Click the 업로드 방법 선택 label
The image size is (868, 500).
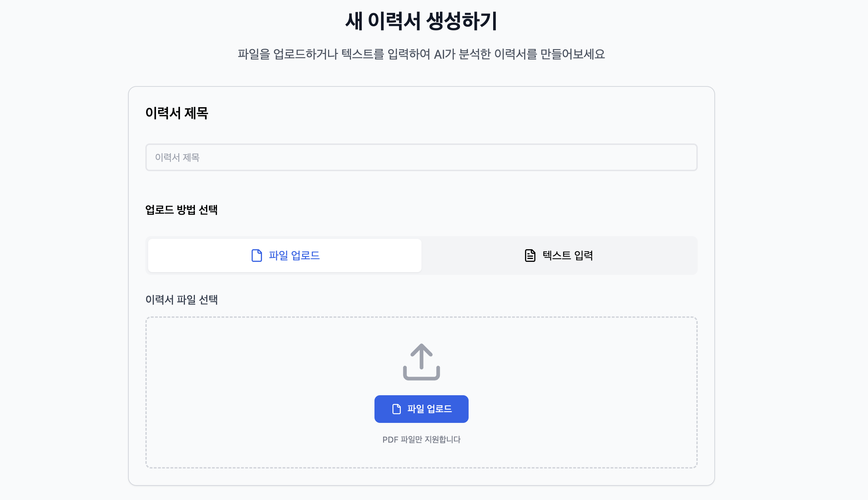pos(181,210)
